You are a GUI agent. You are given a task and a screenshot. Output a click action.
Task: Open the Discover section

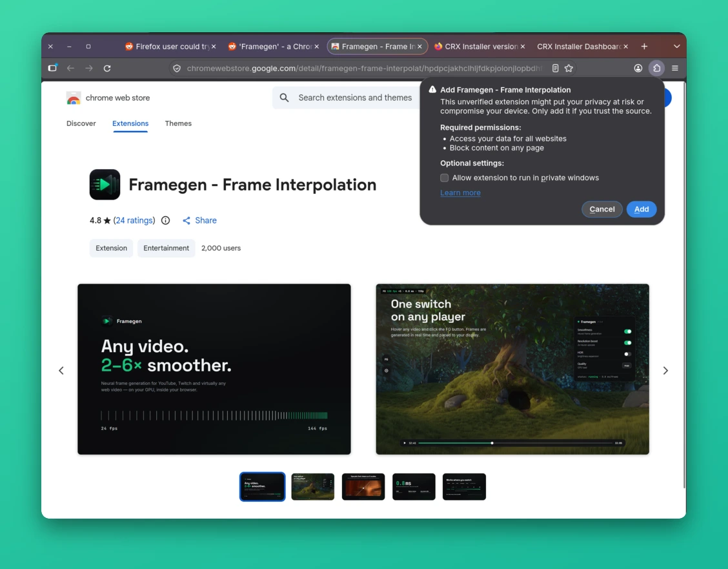tap(81, 123)
